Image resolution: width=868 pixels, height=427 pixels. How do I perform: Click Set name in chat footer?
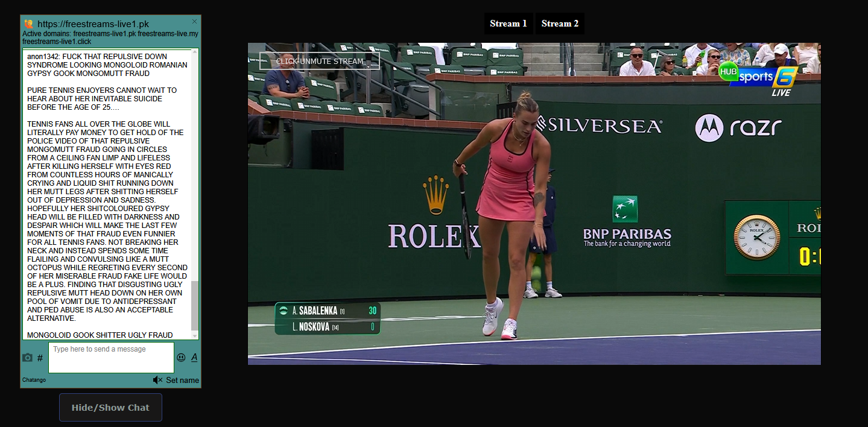pyautogui.click(x=182, y=380)
